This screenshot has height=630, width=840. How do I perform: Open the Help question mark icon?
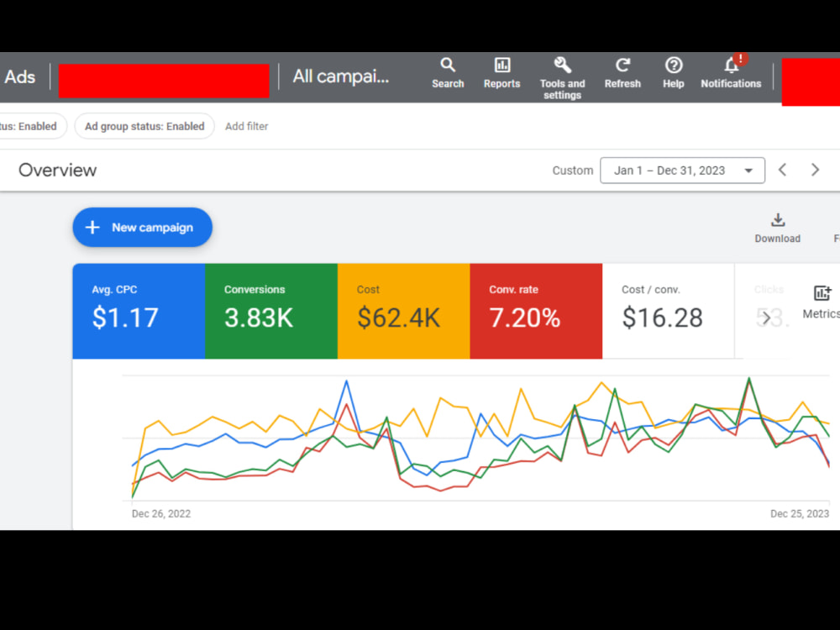[674, 73]
